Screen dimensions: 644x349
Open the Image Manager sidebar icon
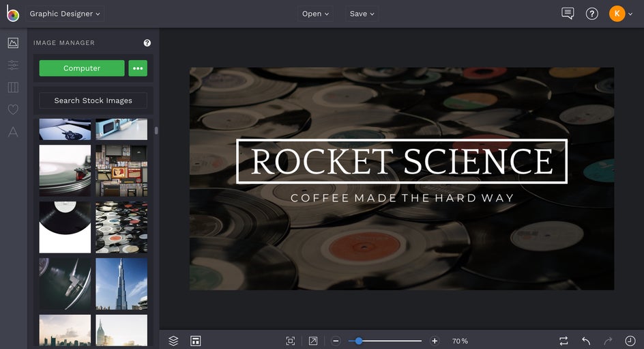point(13,43)
